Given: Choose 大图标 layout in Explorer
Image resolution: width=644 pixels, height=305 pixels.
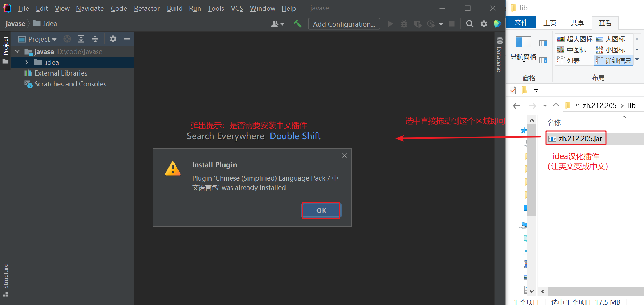Looking at the screenshot, I should 611,39.
